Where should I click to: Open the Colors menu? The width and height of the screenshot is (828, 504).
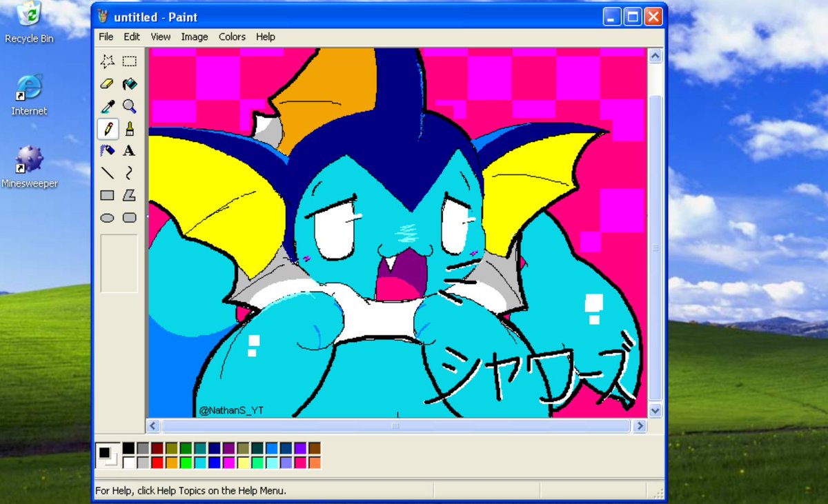[x=232, y=37]
